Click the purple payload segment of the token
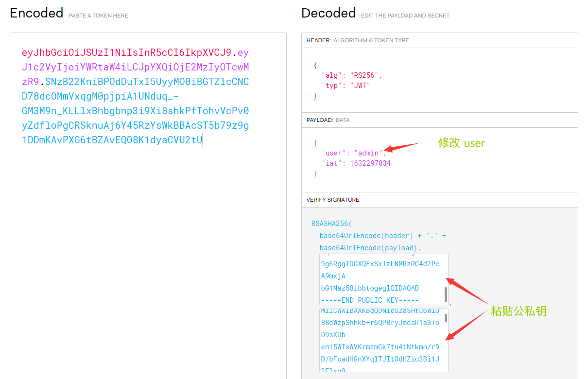 click(136, 67)
